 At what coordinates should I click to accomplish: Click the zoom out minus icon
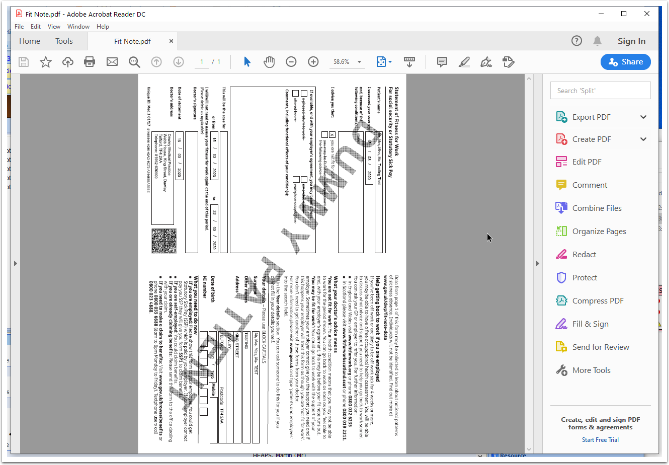click(291, 62)
